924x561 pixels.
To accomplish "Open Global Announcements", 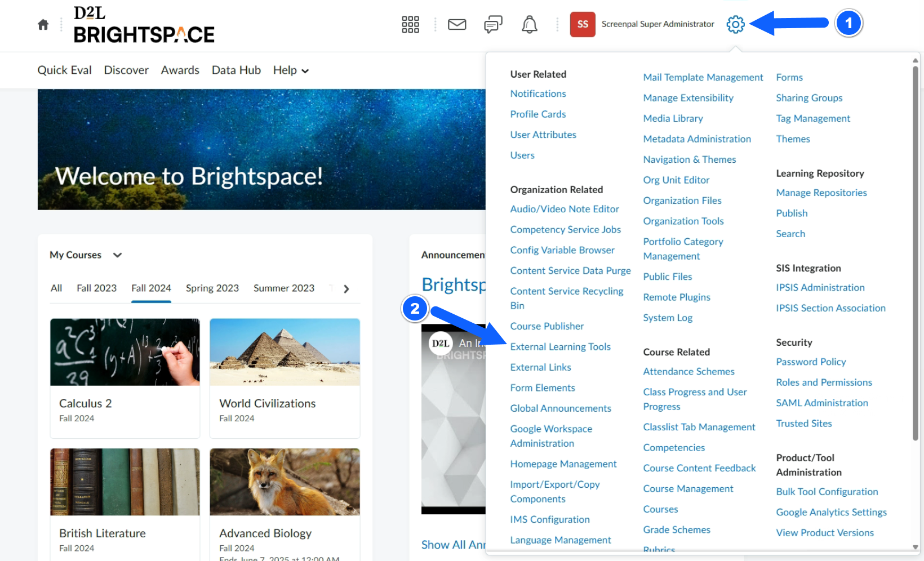I will pyautogui.click(x=561, y=408).
